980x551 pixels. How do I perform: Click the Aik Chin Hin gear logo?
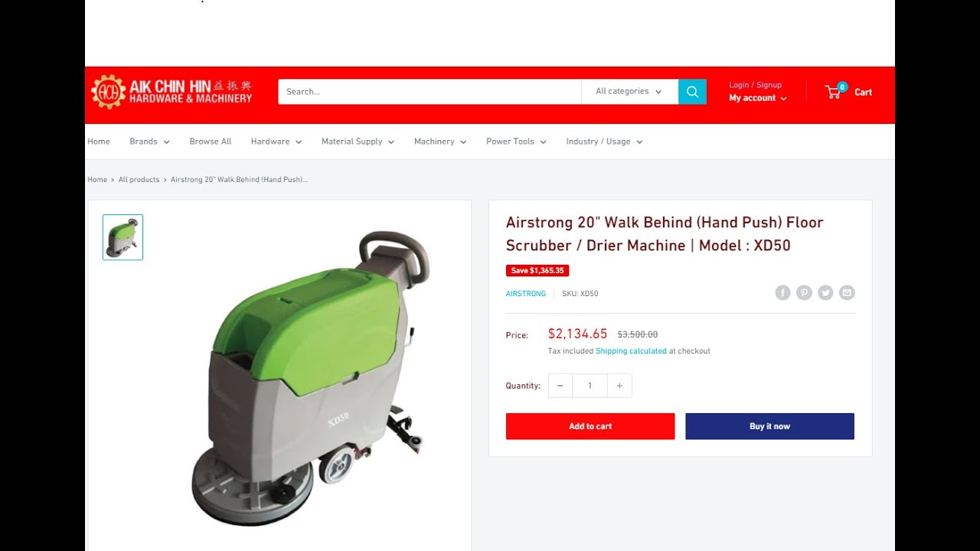(108, 92)
